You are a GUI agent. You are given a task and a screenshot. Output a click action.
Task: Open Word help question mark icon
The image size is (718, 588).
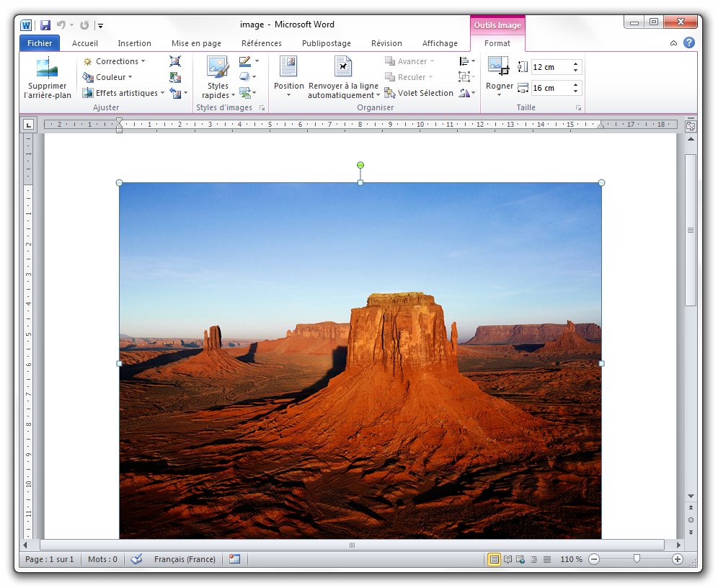pyautogui.click(x=689, y=43)
